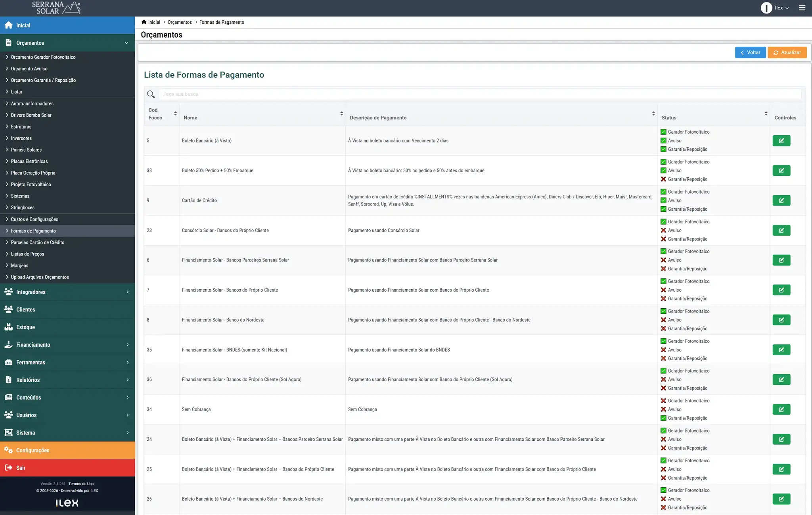Click the home icon in breadcrumb
The image size is (812, 515).
144,22
